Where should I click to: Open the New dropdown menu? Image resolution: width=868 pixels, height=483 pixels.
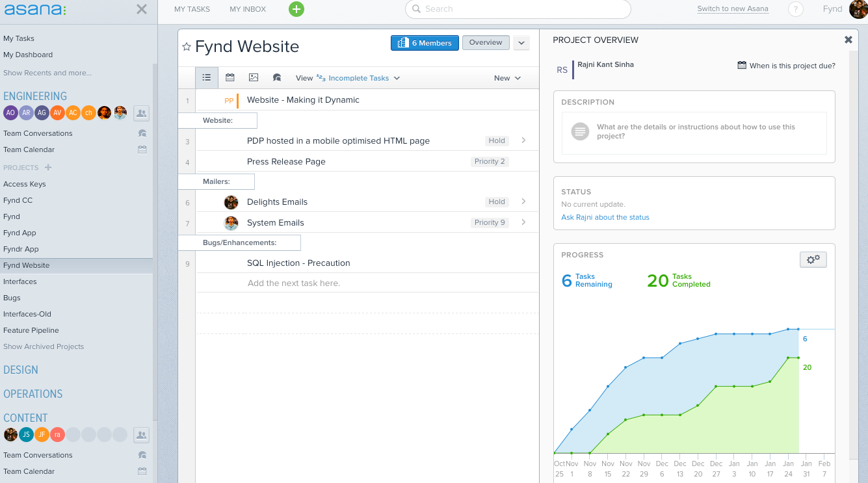coord(507,78)
